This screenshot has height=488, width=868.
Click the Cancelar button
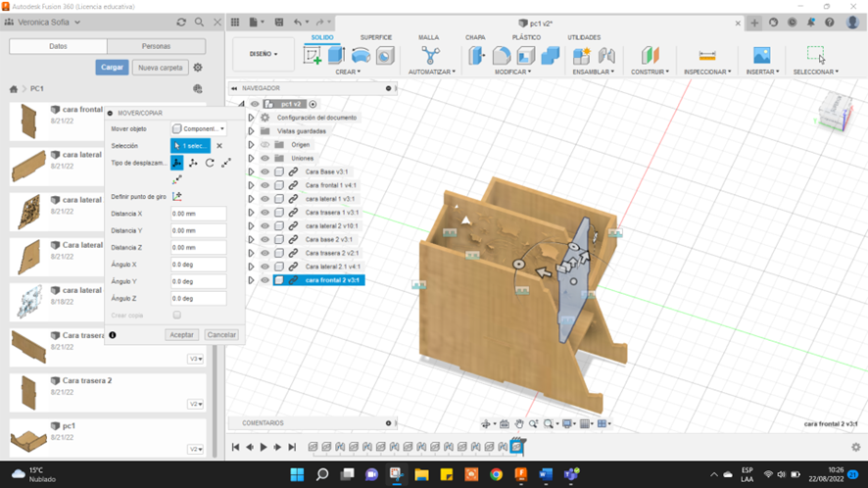click(221, 334)
